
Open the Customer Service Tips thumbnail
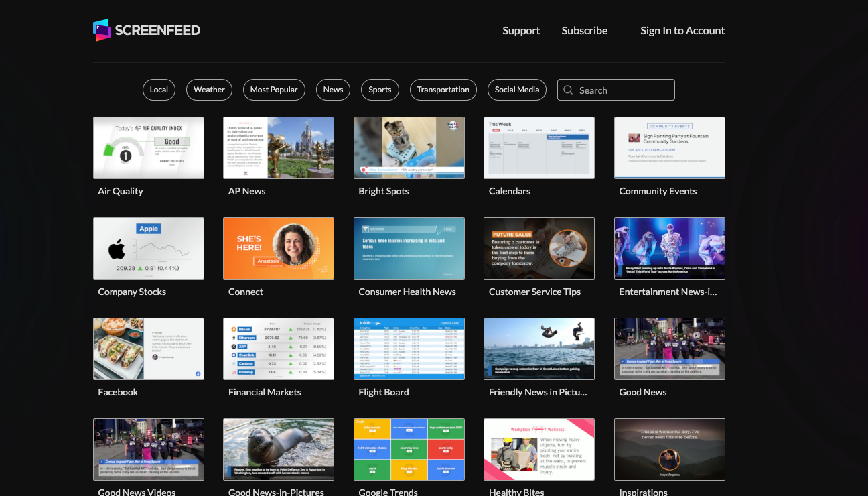[539, 248]
